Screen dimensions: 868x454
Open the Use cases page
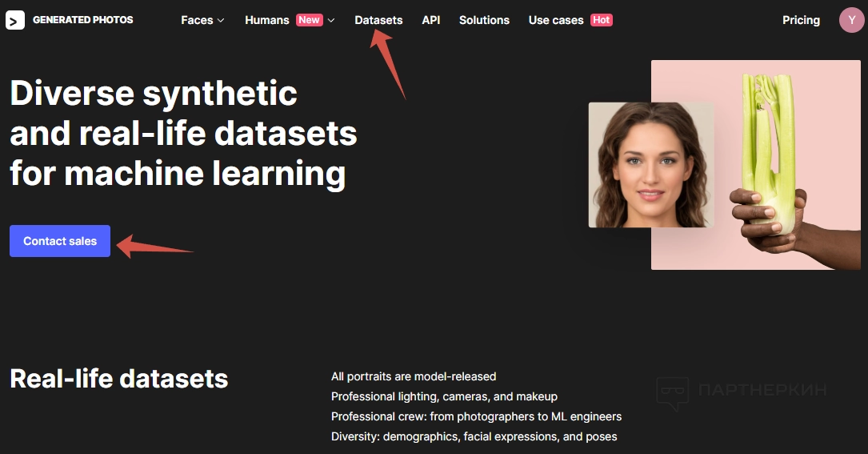pos(556,21)
